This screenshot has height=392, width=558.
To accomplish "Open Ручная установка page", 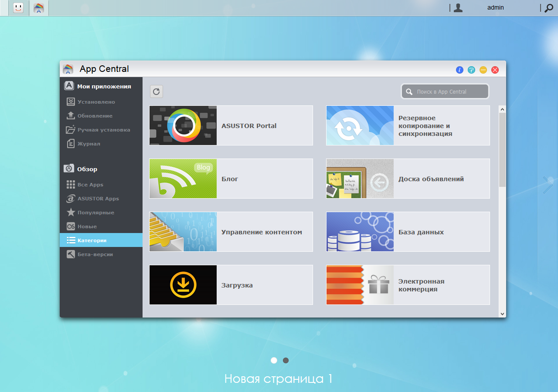I will point(101,130).
